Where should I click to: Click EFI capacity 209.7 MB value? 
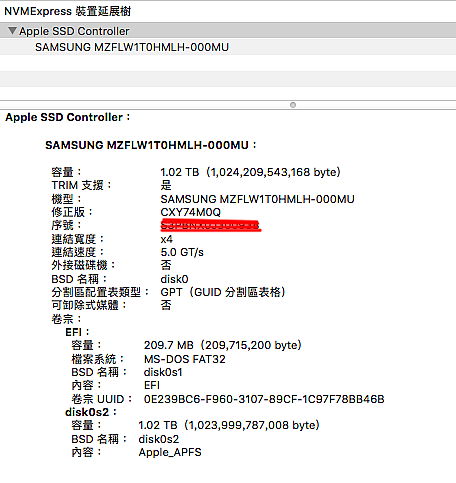[x=223, y=345]
